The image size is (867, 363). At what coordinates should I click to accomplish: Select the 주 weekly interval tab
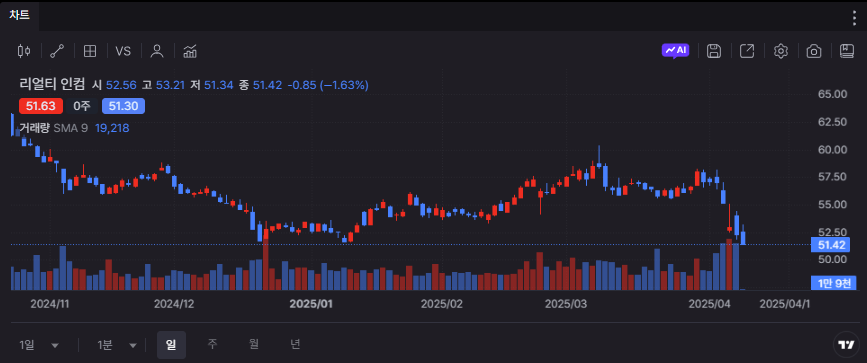(x=212, y=345)
